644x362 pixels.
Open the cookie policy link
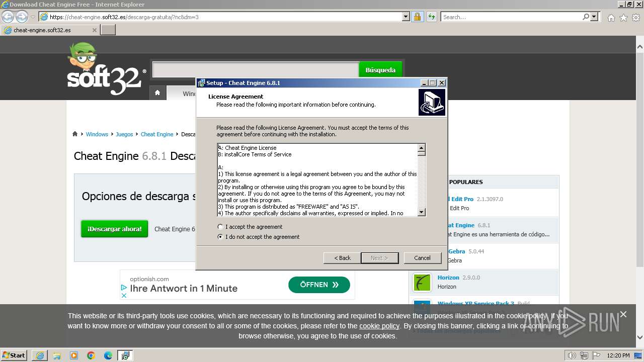pos(379,326)
